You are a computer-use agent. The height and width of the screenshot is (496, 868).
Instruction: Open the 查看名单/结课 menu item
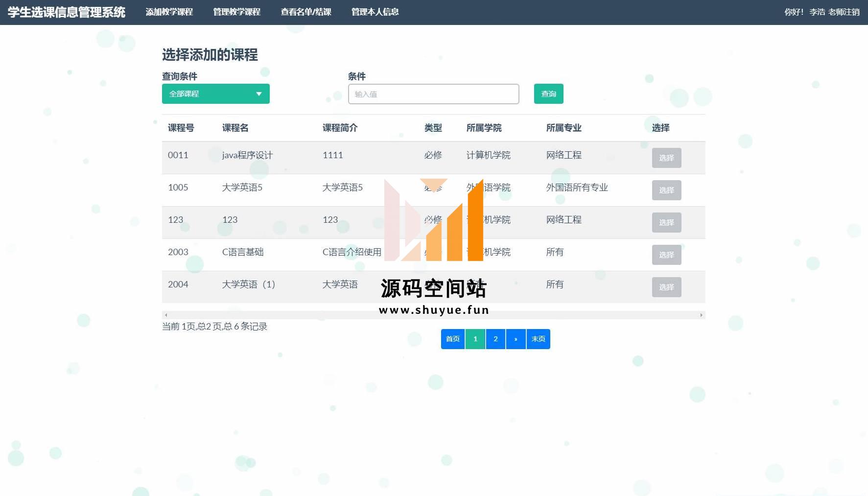(305, 12)
